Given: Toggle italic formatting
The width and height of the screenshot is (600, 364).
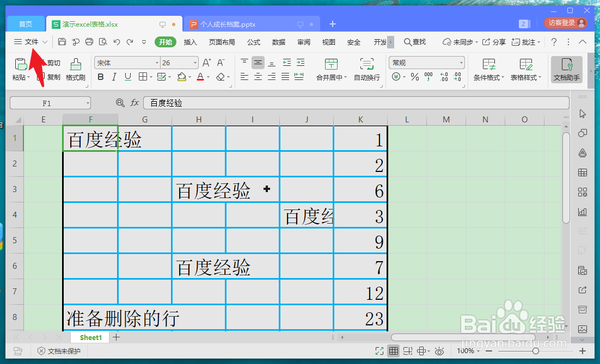Looking at the screenshot, I should [114, 76].
